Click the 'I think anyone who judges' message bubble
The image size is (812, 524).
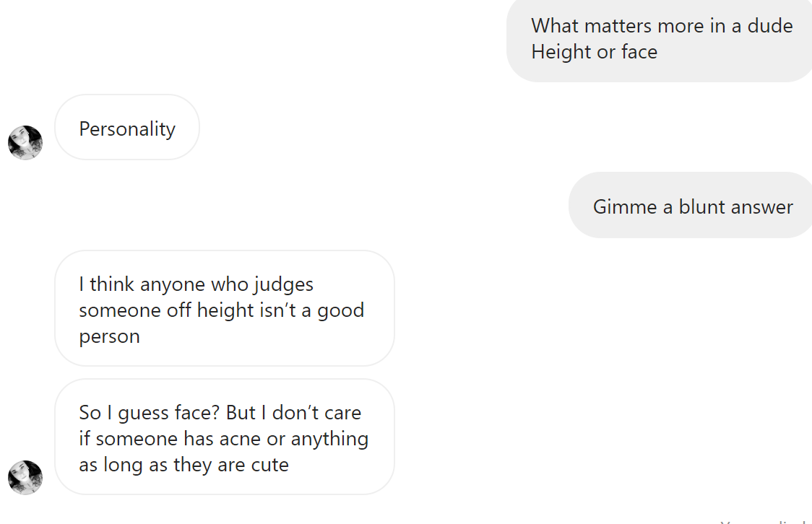click(x=225, y=308)
